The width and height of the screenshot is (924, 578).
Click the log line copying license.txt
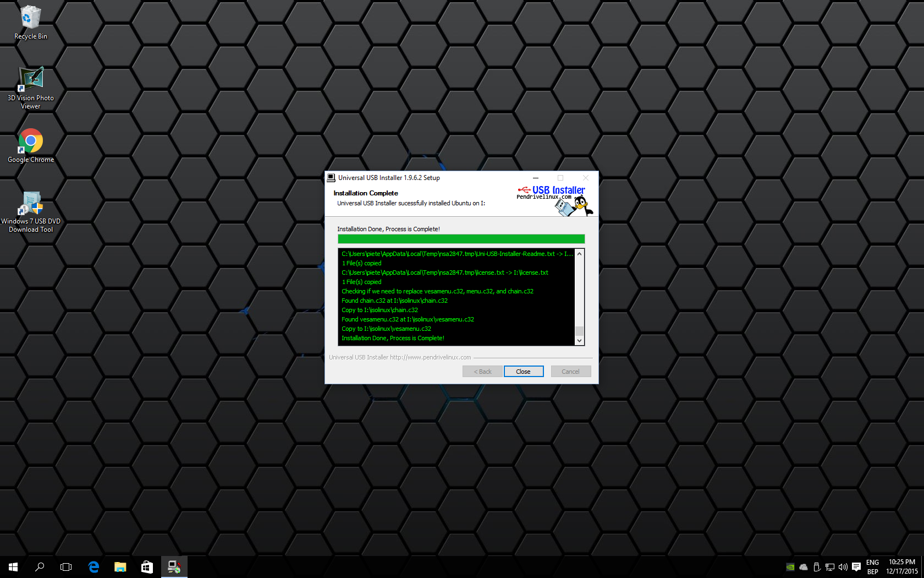(x=445, y=272)
